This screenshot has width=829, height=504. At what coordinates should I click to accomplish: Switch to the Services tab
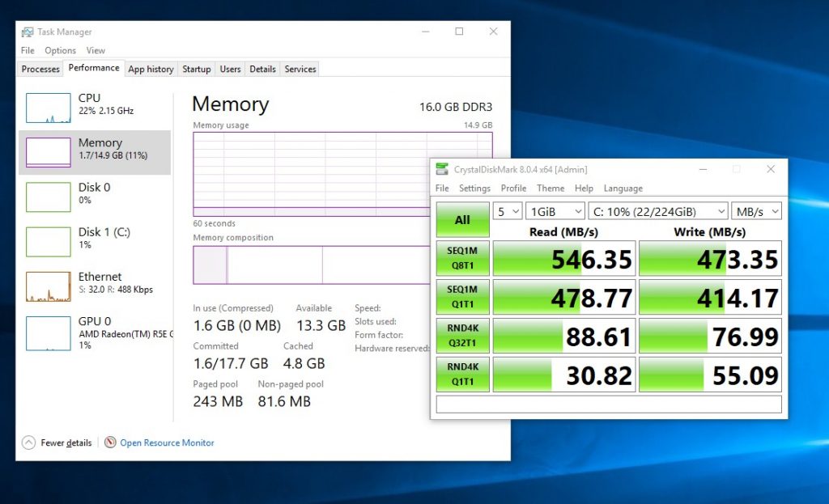tap(300, 70)
